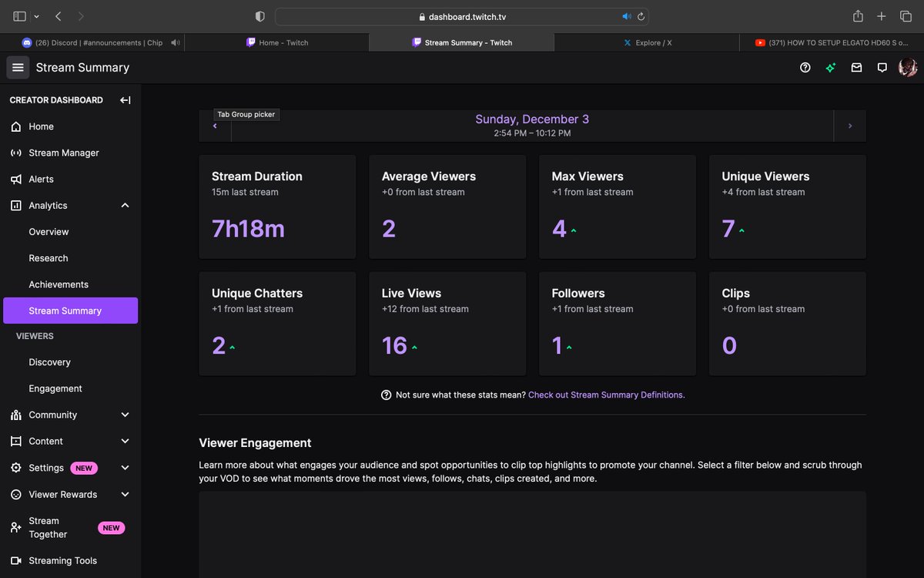Click the Viewer Engagement heading
Viewport: 924px width, 578px height.
tap(255, 443)
